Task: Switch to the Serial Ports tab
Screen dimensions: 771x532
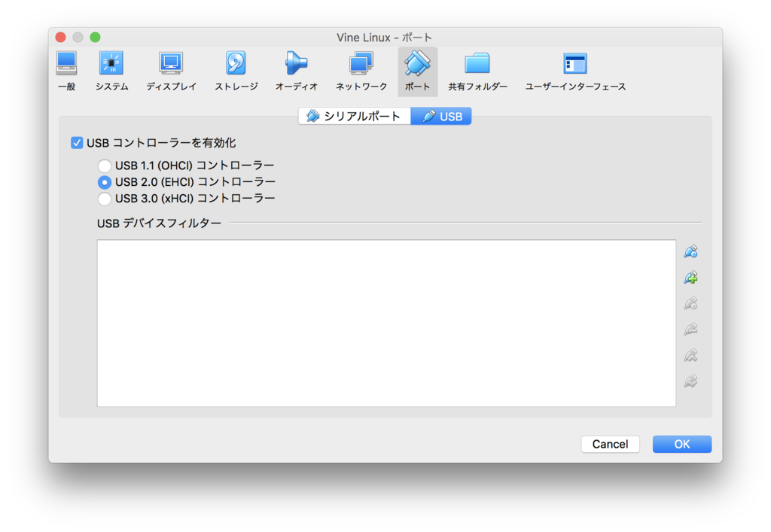Action: [354, 115]
